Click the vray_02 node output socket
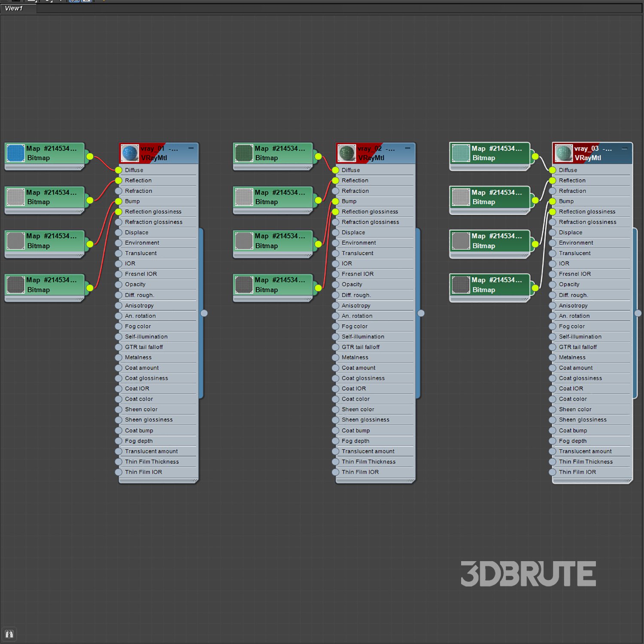 421,313
